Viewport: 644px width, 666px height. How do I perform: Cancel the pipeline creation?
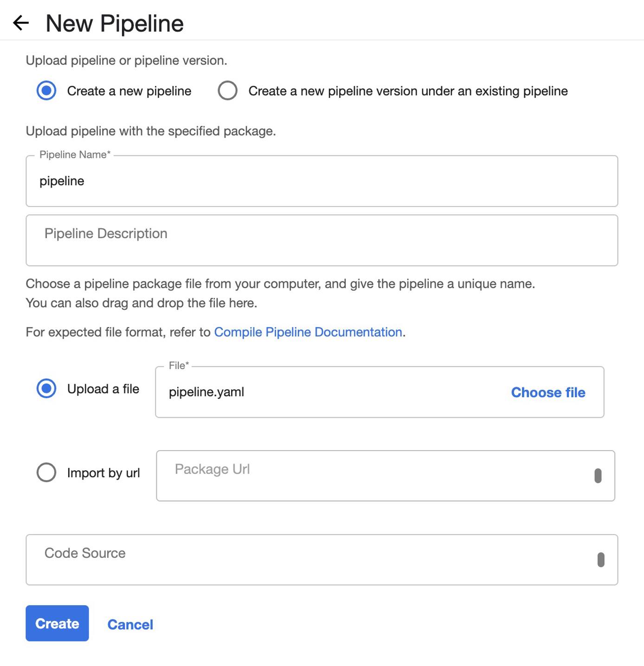tap(130, 624)
